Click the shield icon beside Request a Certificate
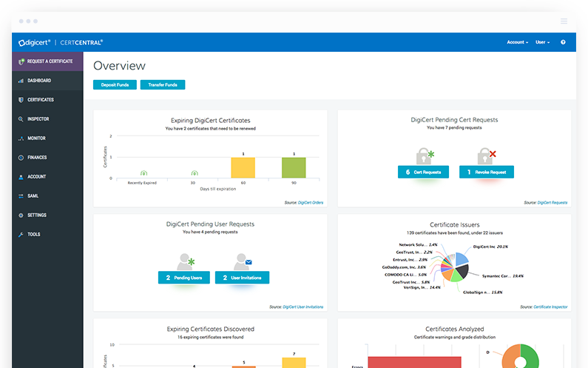The width and height of the screenshot is (588, 368). point(21,61)
